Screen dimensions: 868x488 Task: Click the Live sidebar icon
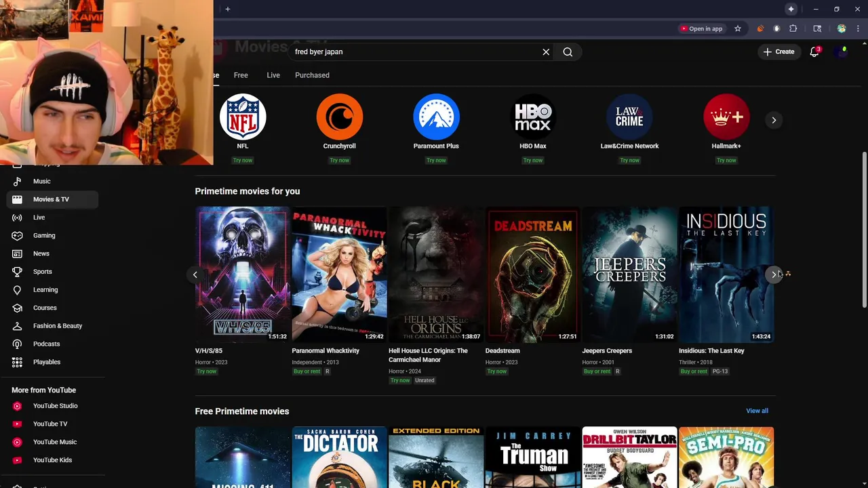17,218
